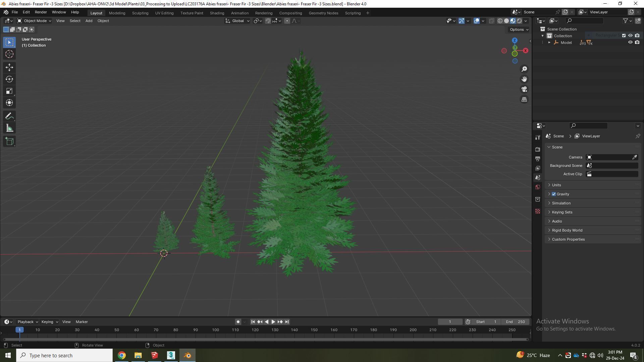This screenshot has width=644, height=362.
Task: Toggle the camera view icon
Action: pyautogui.click(x=524, y=89)
